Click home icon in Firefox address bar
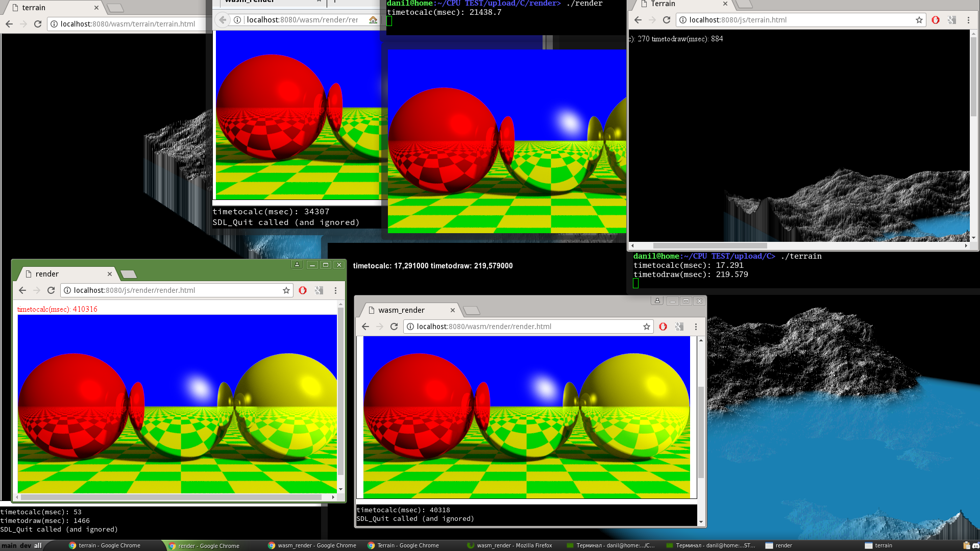This screenshot has height=551, width=980. 373,20
